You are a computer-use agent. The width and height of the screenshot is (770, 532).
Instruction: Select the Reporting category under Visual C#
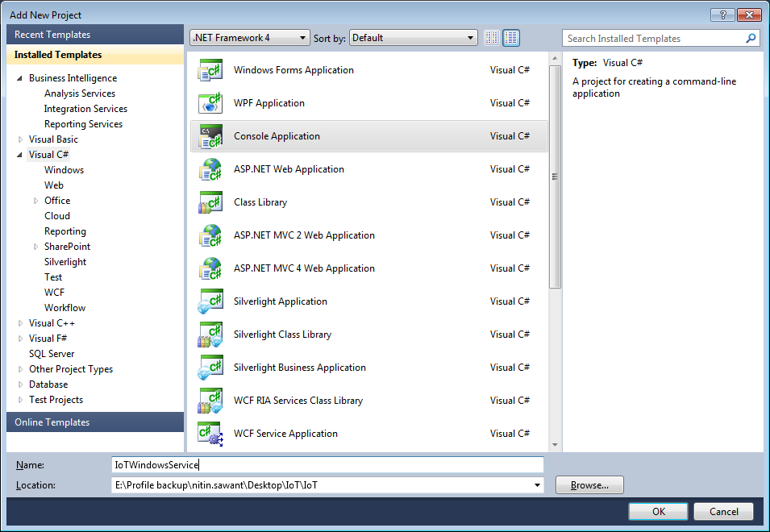click(65, 231)
